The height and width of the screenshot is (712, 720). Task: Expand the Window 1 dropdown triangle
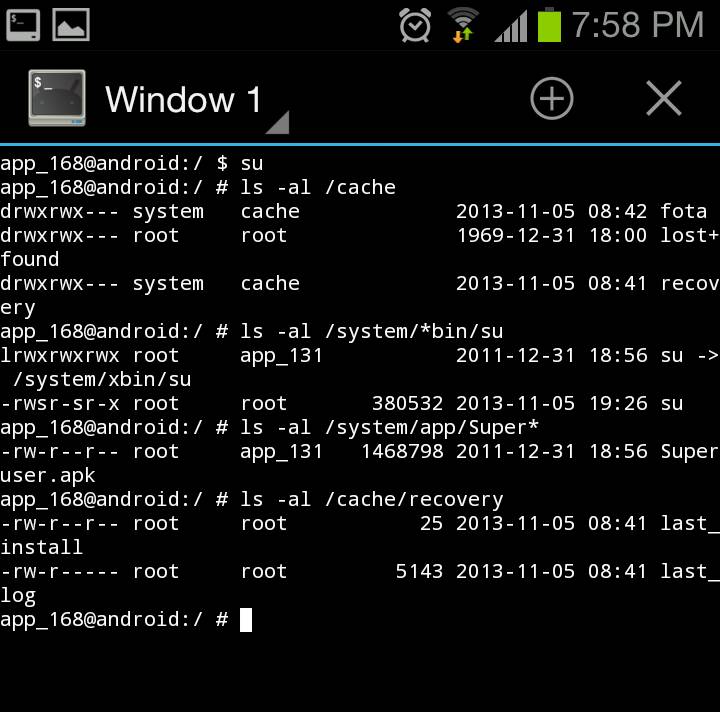[277, 122]
